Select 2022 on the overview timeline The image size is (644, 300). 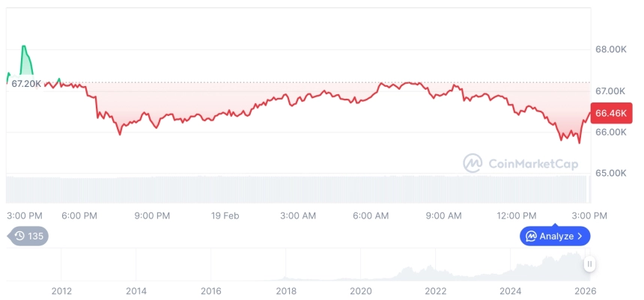pos(435,291)
